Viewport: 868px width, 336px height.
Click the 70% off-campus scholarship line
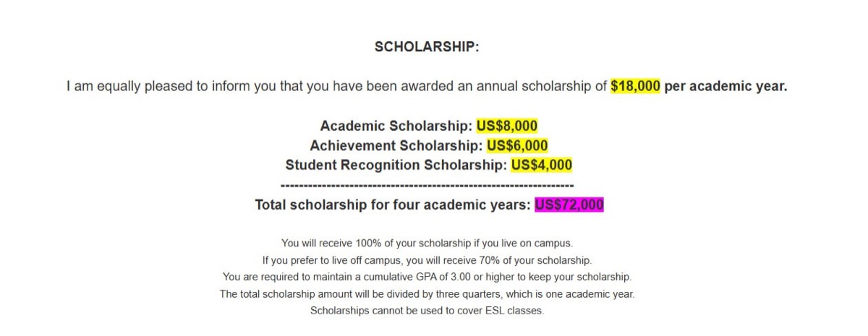coord(427,259)
